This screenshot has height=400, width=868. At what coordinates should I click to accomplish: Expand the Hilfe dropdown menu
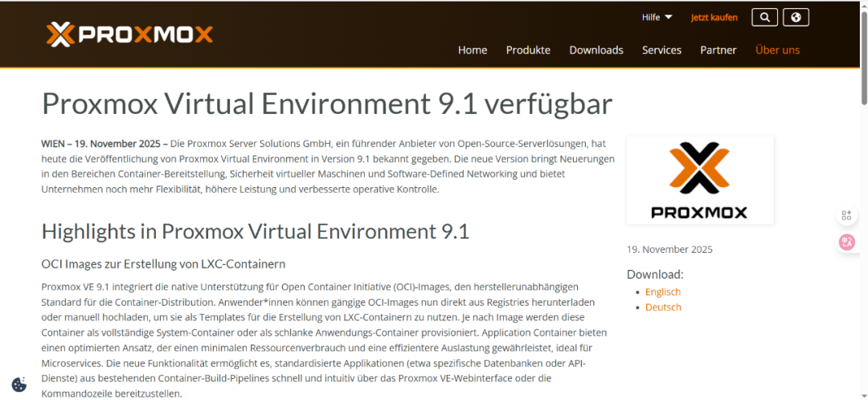point(657,17)
